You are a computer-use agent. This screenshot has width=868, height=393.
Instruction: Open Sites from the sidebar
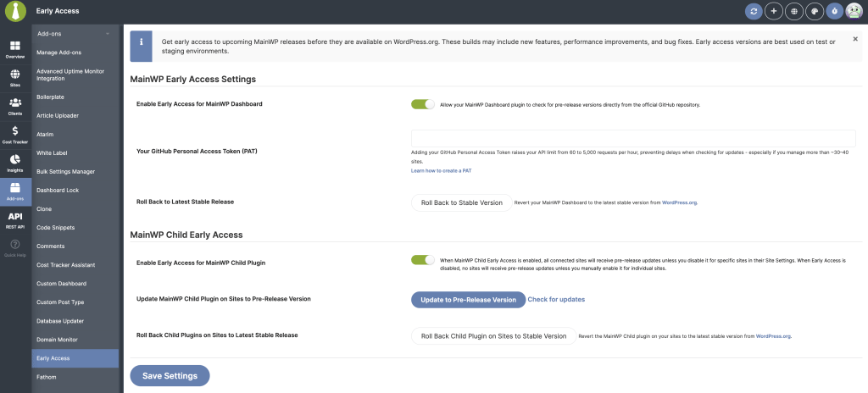coord(15,78)
